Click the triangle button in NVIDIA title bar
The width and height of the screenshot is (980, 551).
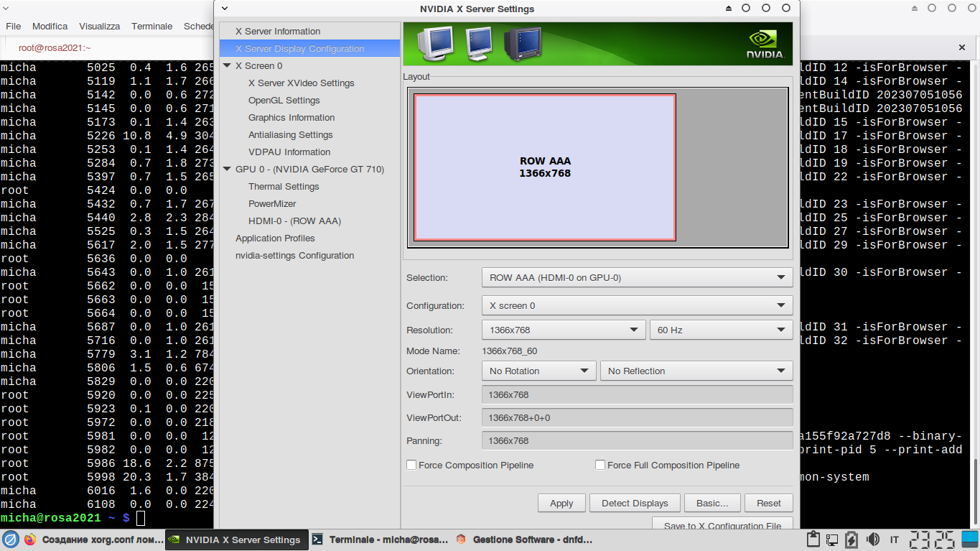pos(729,9)
